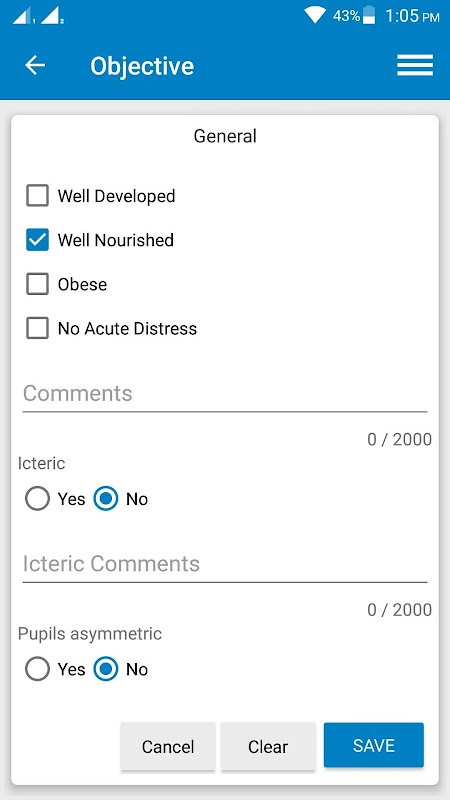Viewport: 450px width, 800px height.
Task: Tap the back arrow icon
Action: (35, 65)
